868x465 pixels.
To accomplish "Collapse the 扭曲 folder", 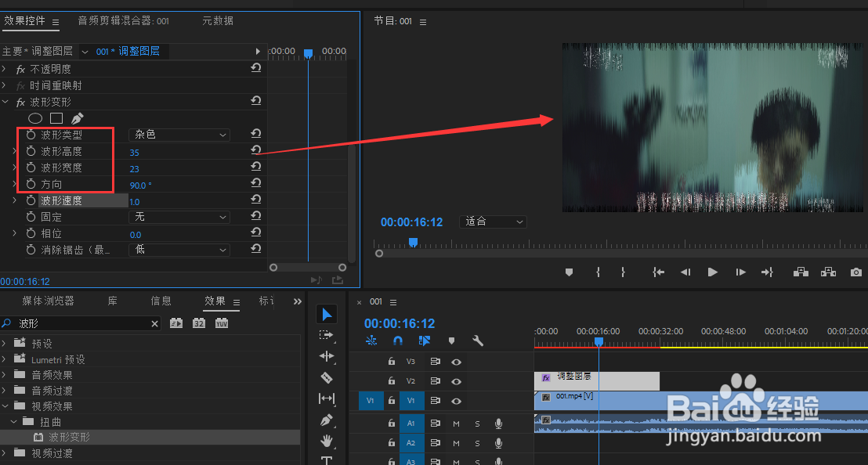I will 14,421.
